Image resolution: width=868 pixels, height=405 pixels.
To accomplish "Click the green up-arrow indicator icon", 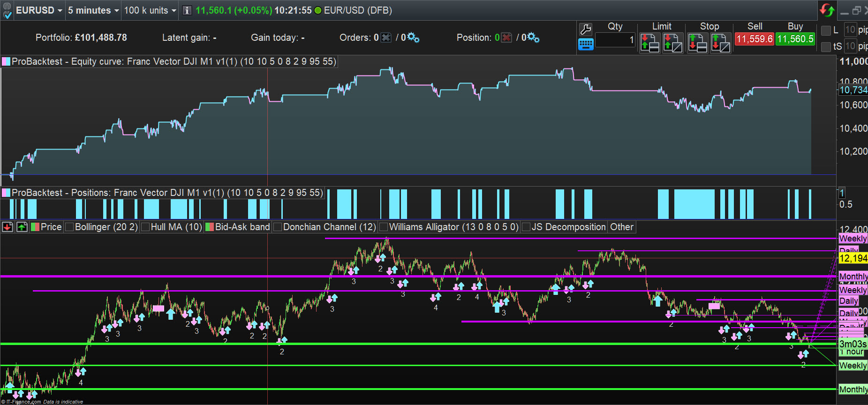I will point(22,227).
